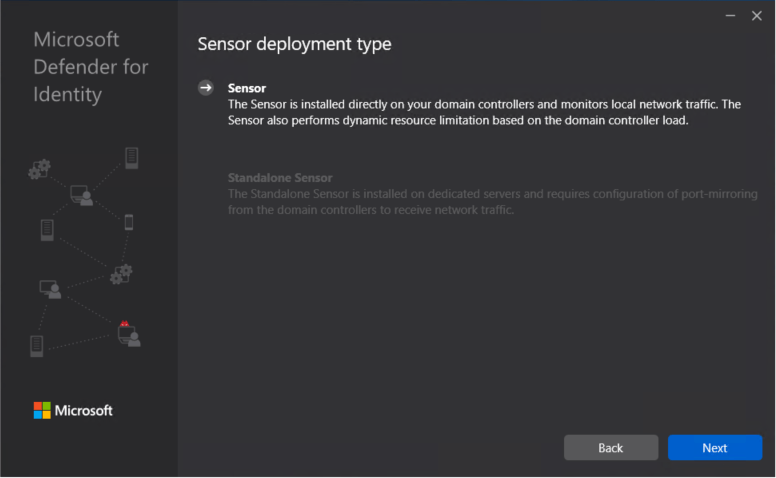
Task: Click the upper user workstation icon
Action: click(81, 195)
